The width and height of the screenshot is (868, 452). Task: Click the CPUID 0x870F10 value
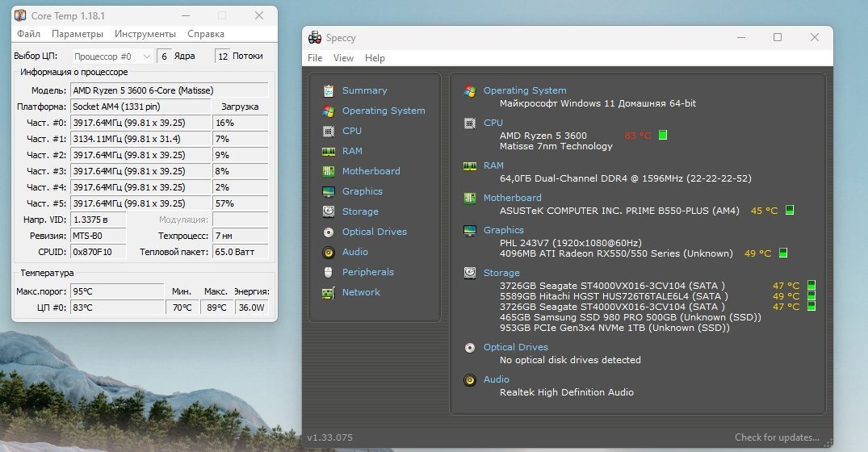pyautogui.click(x=99, y=252)
